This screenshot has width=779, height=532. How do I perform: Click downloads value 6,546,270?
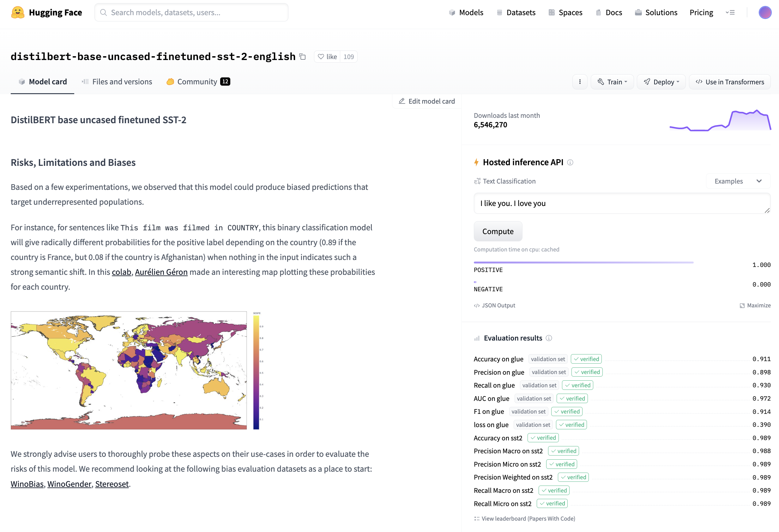click(490, 125)
